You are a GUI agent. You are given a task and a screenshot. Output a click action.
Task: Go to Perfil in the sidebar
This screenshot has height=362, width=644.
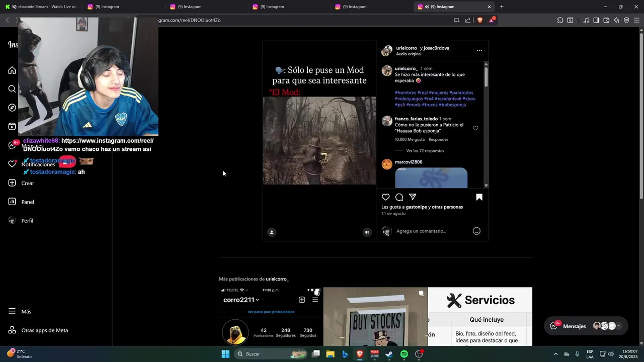[x=21, y=221]
